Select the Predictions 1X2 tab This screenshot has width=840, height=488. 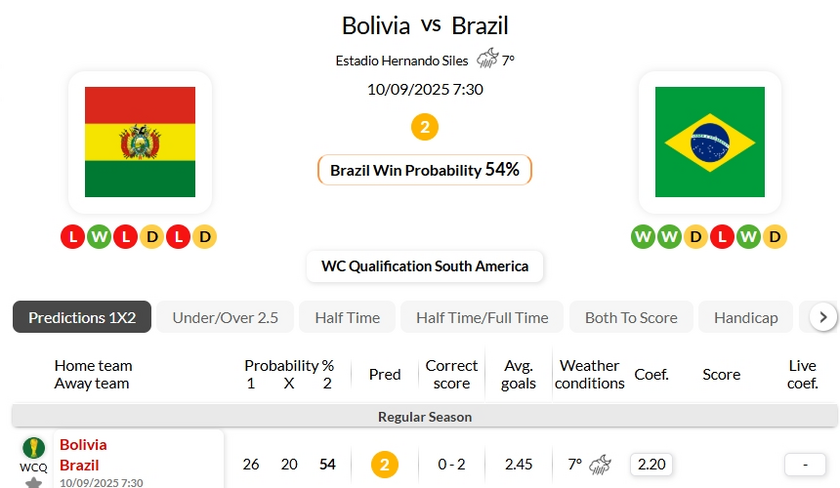(x=82, y=317)
